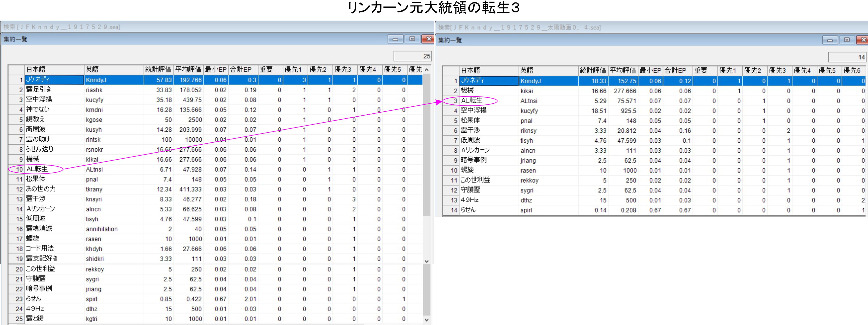
Task: Select 守護霊 in the left window
Action: [215, 279]
